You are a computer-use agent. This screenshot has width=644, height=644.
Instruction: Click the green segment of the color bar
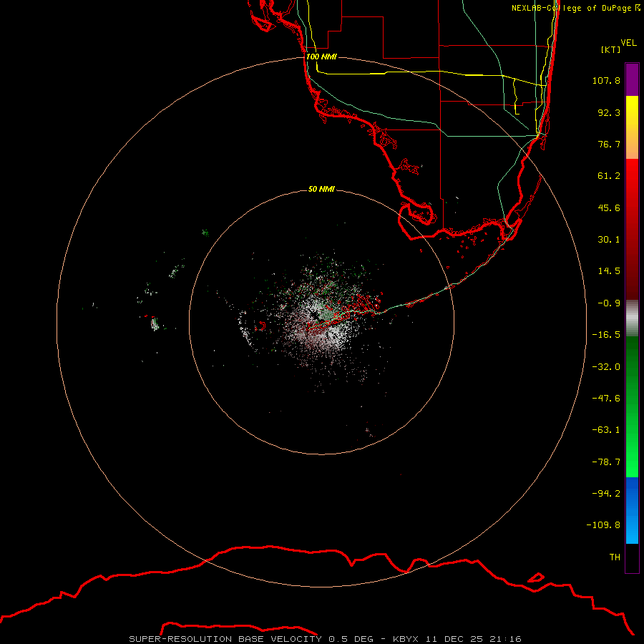632,406
